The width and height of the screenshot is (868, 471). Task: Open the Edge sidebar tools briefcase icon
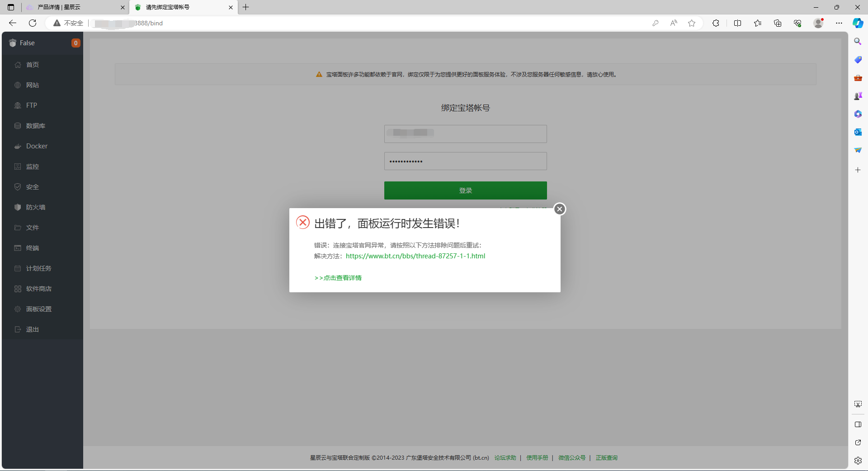858,78
